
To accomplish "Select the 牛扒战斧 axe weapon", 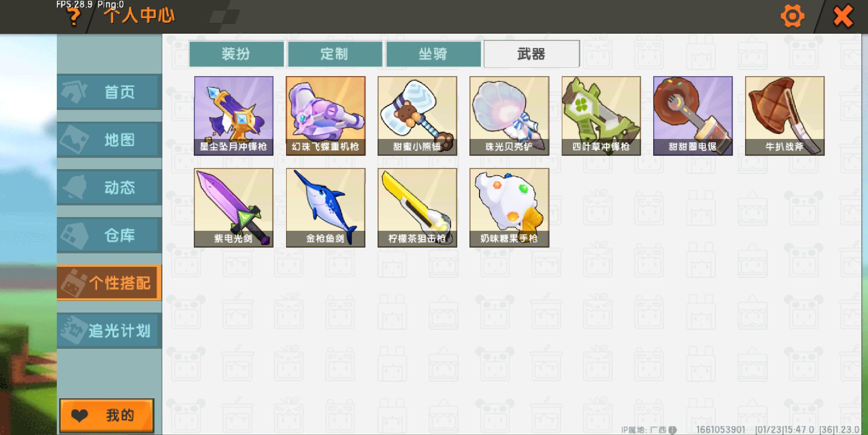I will (x=785, y=116).
